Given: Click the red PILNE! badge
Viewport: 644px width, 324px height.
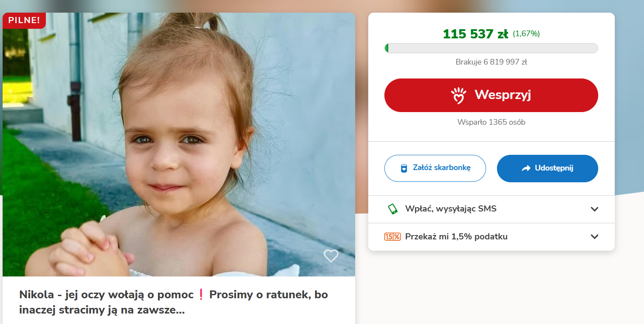Looking at the screenshot, I should point(24,20).
